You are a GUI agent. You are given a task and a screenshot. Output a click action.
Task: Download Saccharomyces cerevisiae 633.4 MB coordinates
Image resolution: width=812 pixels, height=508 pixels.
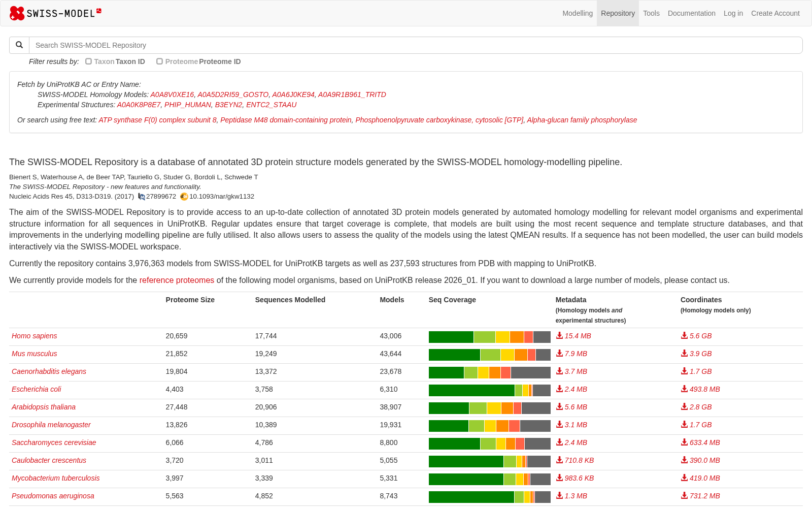700,442
